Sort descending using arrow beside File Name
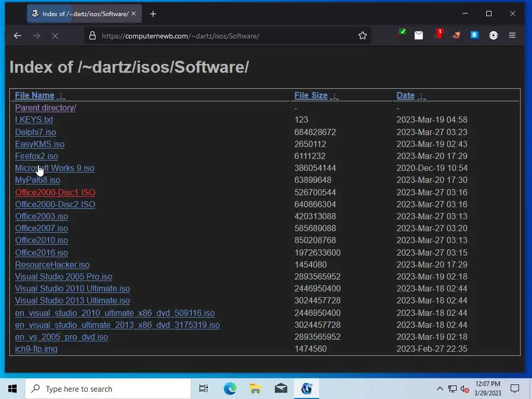 (x=61, y=96)
